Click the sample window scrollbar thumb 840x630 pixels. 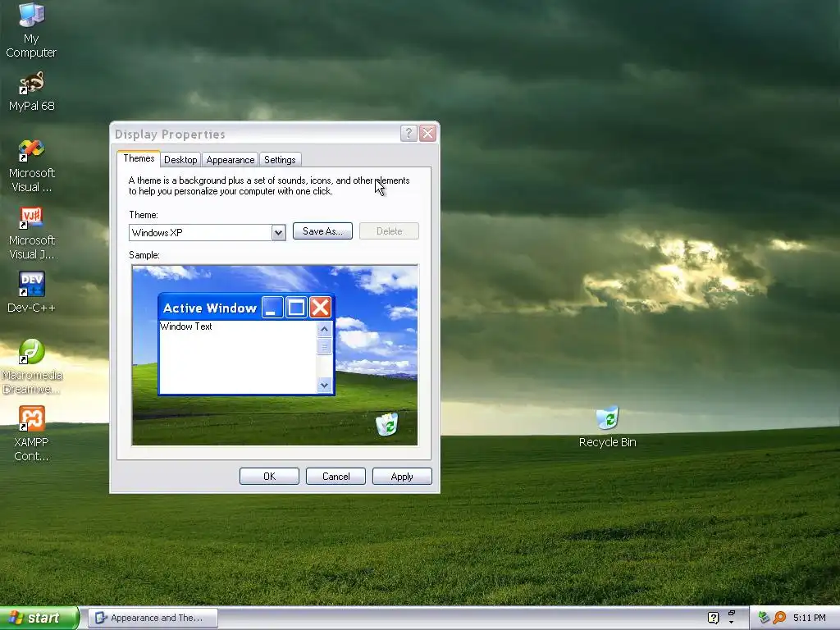324,346
